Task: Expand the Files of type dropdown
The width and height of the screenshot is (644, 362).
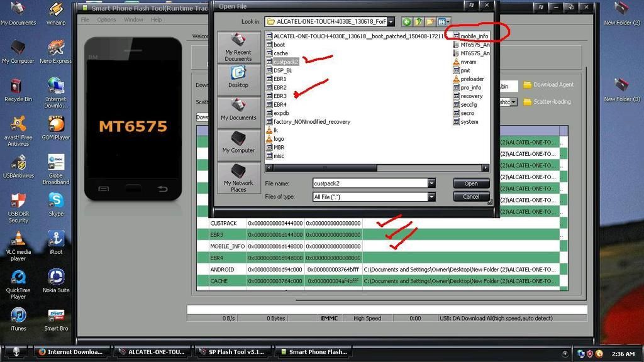Action: coord(431,197)
